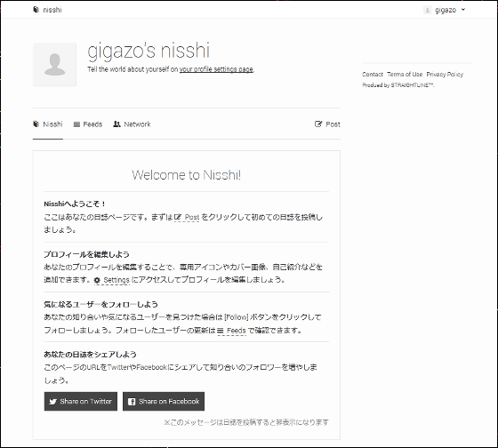Click the ※このメッセージは footnote text
This screenshot has width=498, height=448.
click(246, 422)
